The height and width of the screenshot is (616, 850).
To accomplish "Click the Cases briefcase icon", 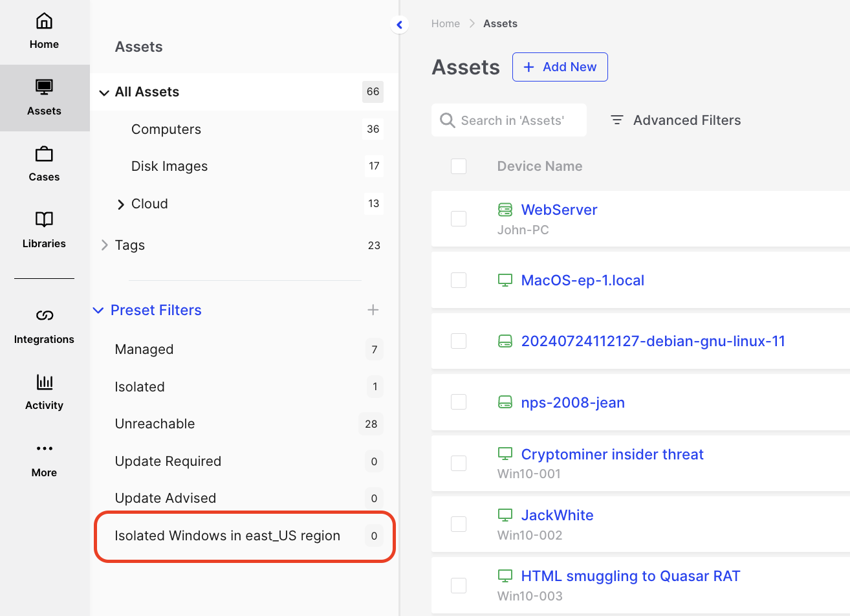I will 44,154.
